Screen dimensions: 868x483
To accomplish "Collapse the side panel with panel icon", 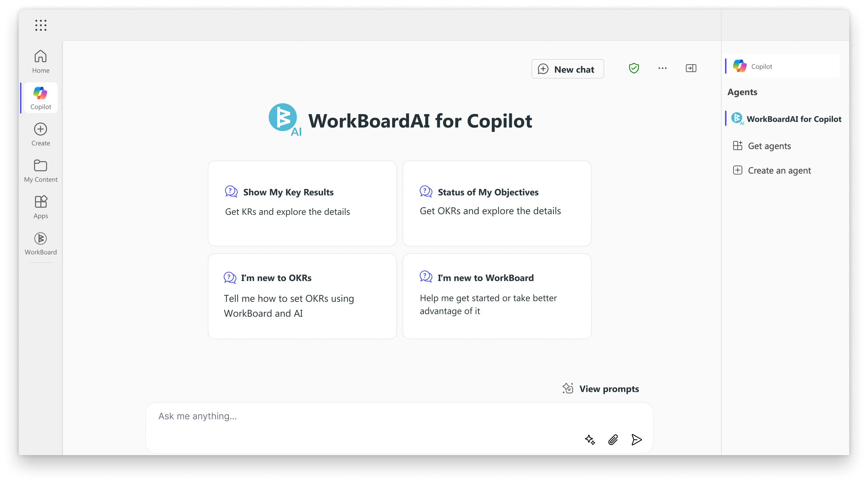I will [691, 68].
